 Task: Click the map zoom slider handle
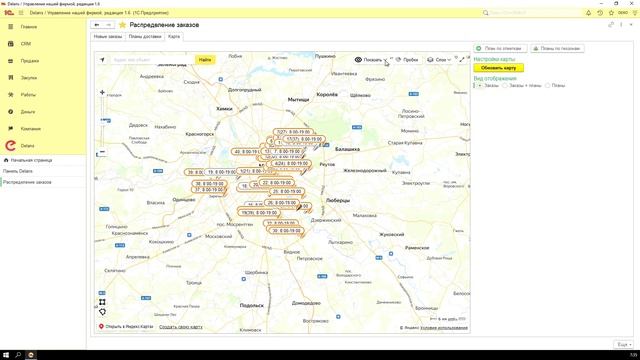coord(102,120)
